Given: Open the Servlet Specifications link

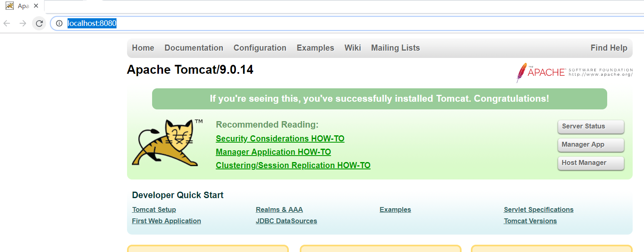Looking at the screenshot, I should (x=538, y=209).
